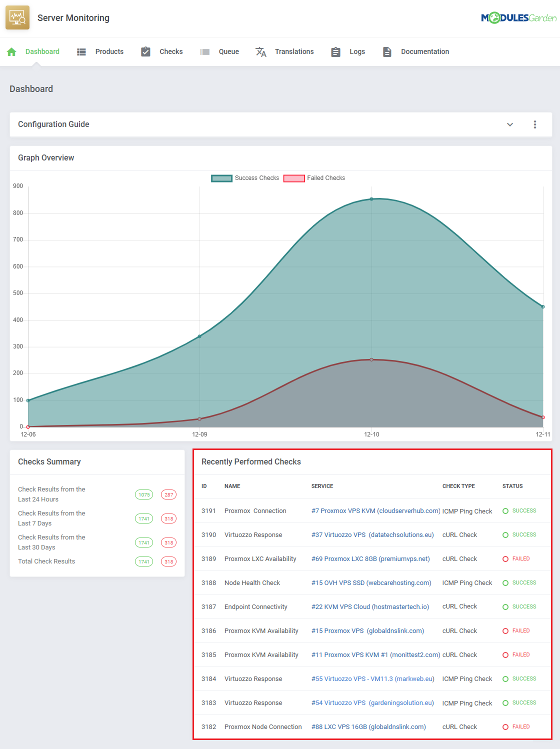Click the Products list icon
Screen dimensions: 560x749
81,51
